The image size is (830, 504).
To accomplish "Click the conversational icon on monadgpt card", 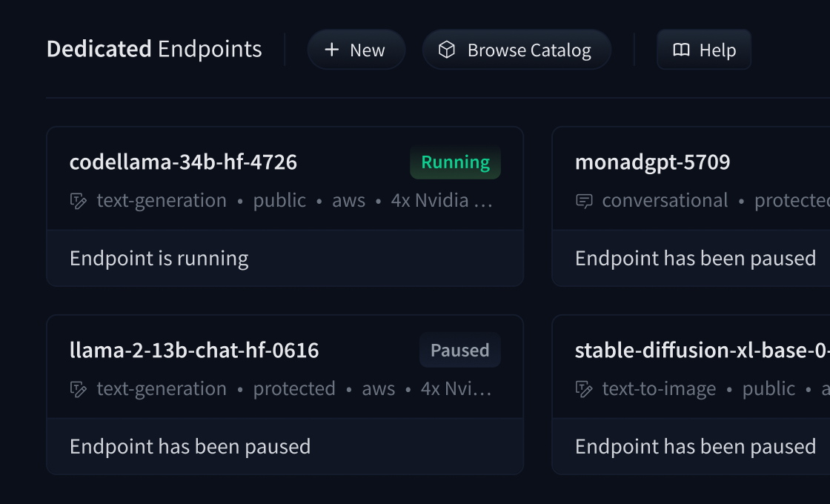I will coord(583,200).
